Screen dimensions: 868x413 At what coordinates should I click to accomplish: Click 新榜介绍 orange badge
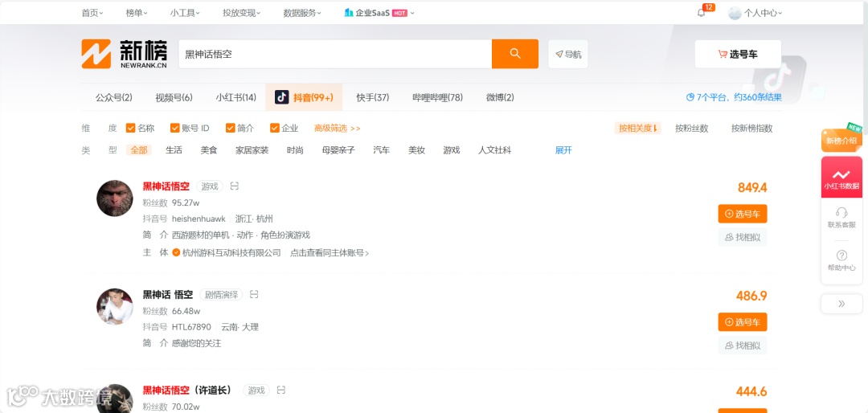click(x=841, y=140)
